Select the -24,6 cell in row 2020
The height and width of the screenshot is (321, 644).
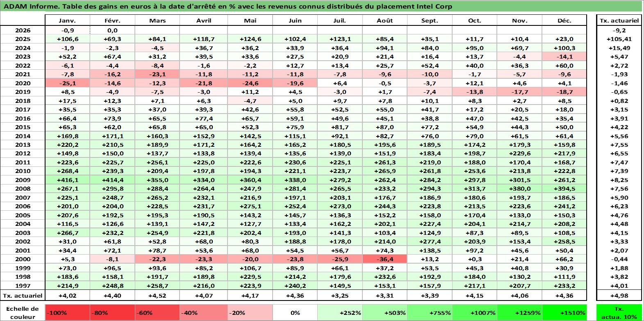coord(250,83)
